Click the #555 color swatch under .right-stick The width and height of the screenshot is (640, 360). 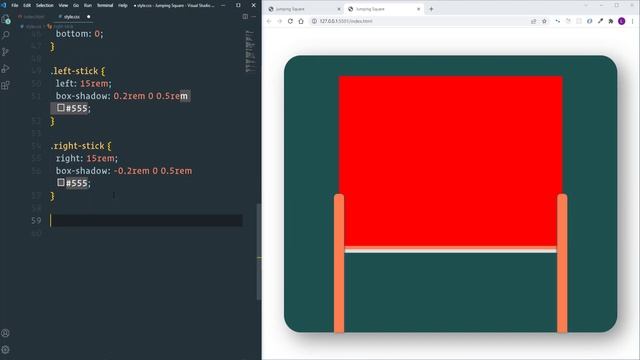coord(61,182)
